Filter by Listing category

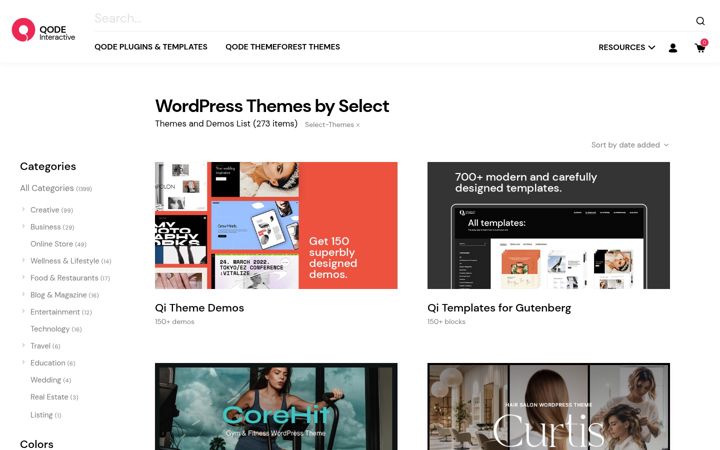(x=45, y=415)
